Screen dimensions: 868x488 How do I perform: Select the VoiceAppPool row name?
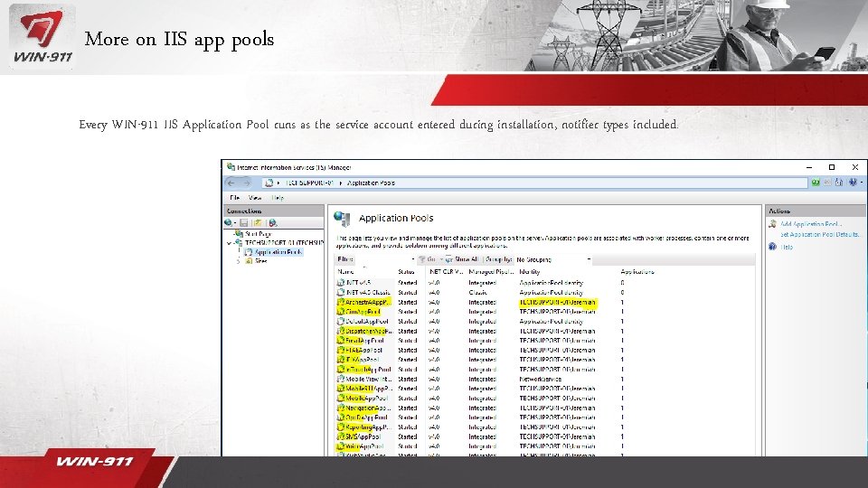click(x=364, y=446)
